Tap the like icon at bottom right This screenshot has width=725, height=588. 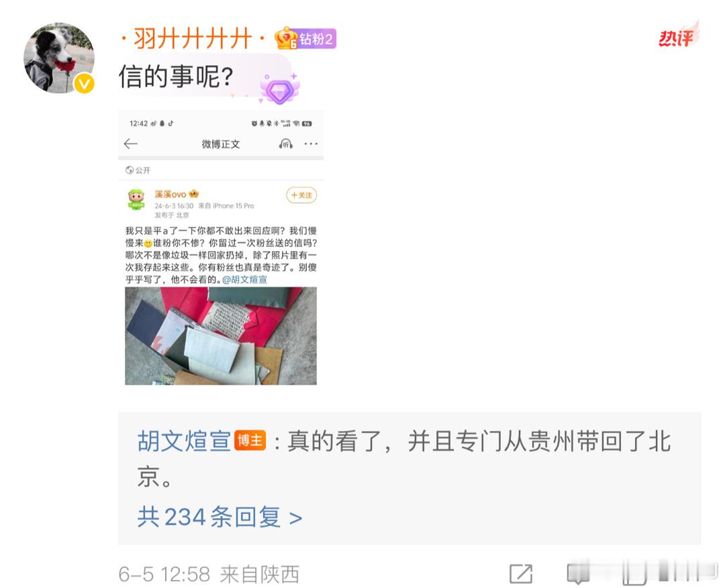pos(634,575)
